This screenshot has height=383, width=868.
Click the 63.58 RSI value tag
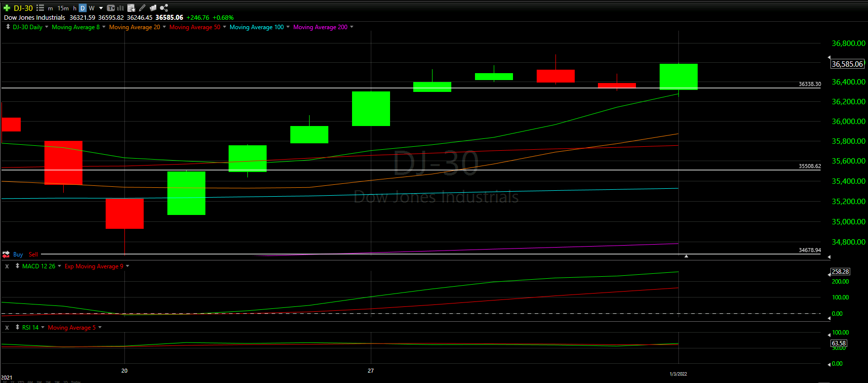(839, 343)
